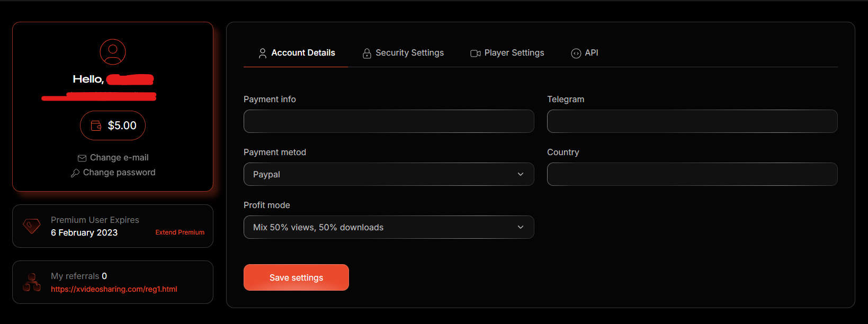
Task: Click the premium diamond icon
Action: click(32, 226)
